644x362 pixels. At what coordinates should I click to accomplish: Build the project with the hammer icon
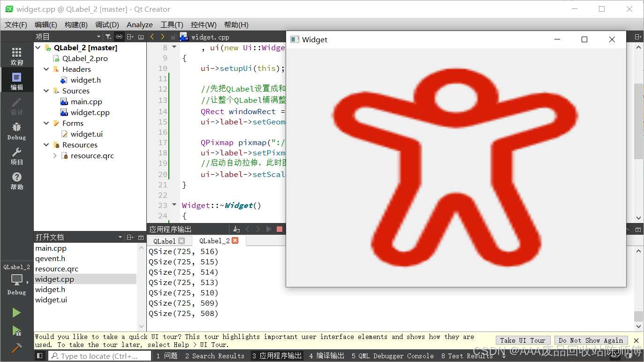(x=16, y=348)
